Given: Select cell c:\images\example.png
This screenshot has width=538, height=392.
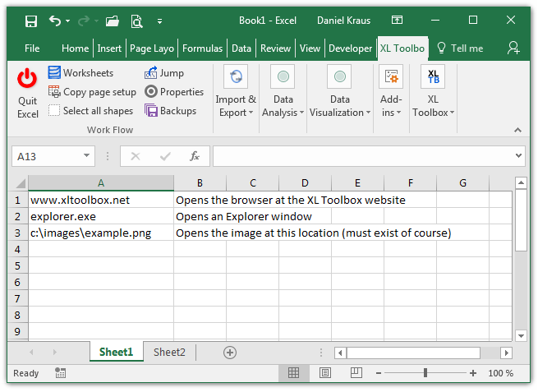Looking at the screenshot, I should 101,233.
